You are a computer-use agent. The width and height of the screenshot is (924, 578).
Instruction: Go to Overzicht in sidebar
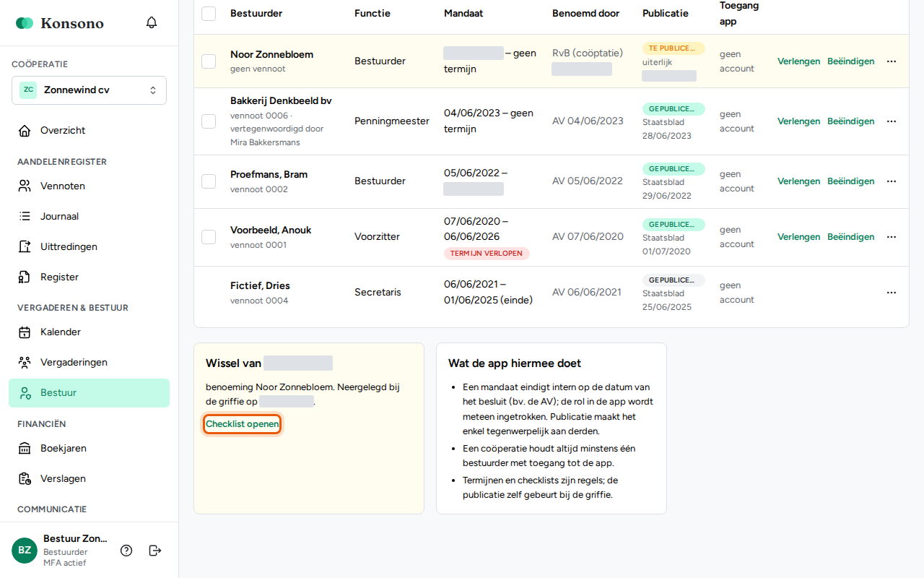click(89, 131)
